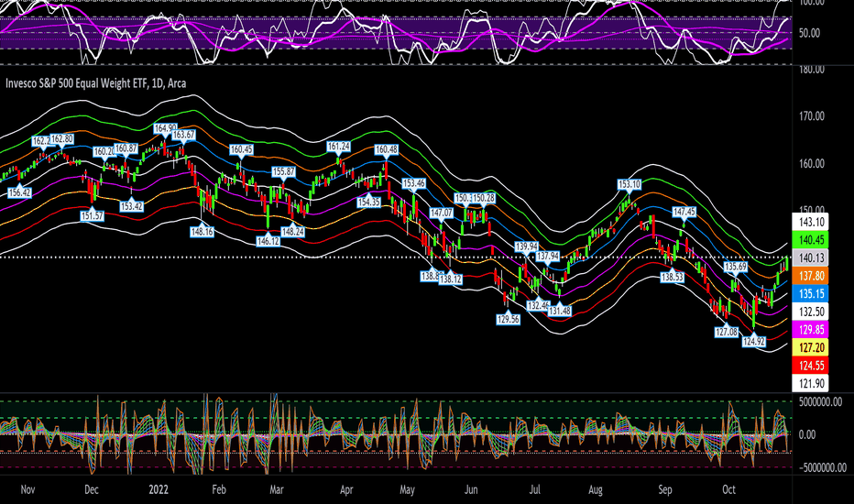
Task: Select the 138.53 pivot low label
Action: [x=672, y=277]
